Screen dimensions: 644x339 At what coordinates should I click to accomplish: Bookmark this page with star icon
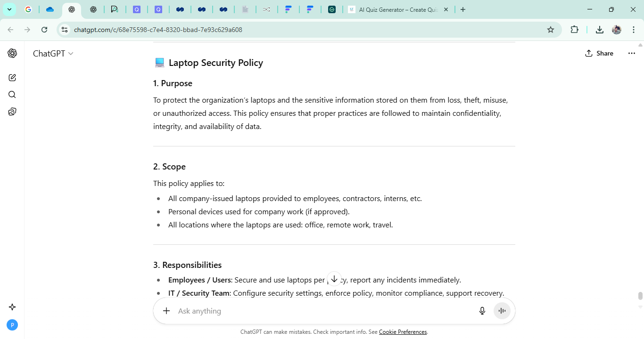[550, 30]
